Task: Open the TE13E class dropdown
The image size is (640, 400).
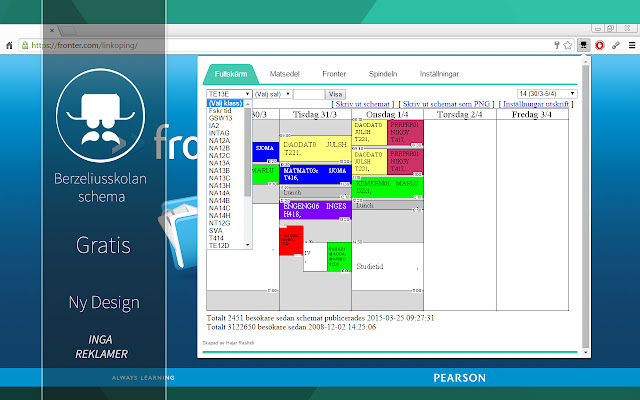Action: [229, 94]
